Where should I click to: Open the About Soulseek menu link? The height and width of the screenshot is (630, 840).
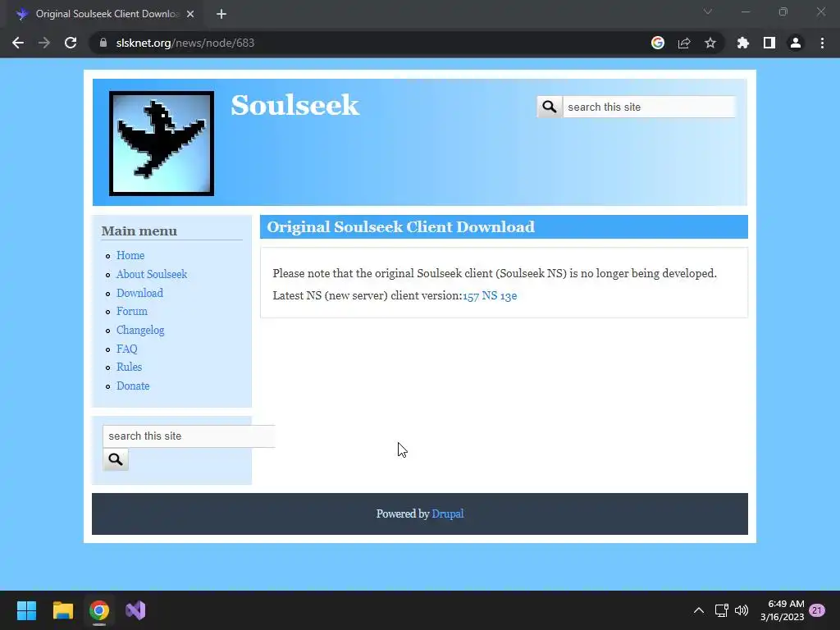click(152, 274)
